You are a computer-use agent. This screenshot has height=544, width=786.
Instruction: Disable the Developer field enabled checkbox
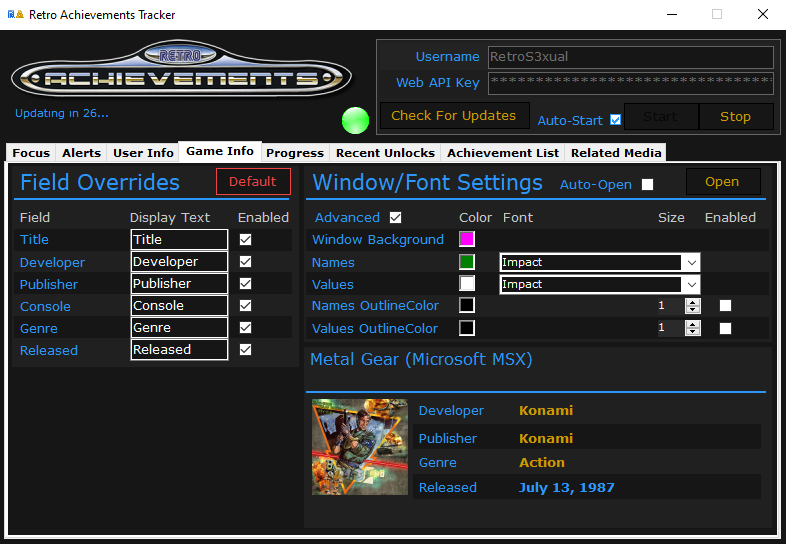(x=246, y=262)
